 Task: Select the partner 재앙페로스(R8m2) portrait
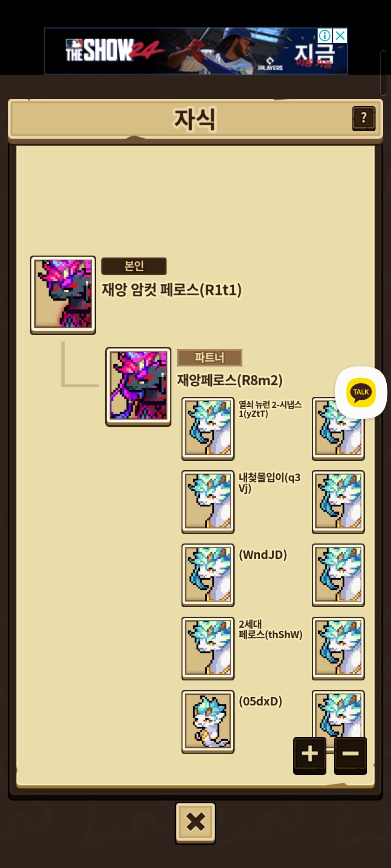coord(138,387)
